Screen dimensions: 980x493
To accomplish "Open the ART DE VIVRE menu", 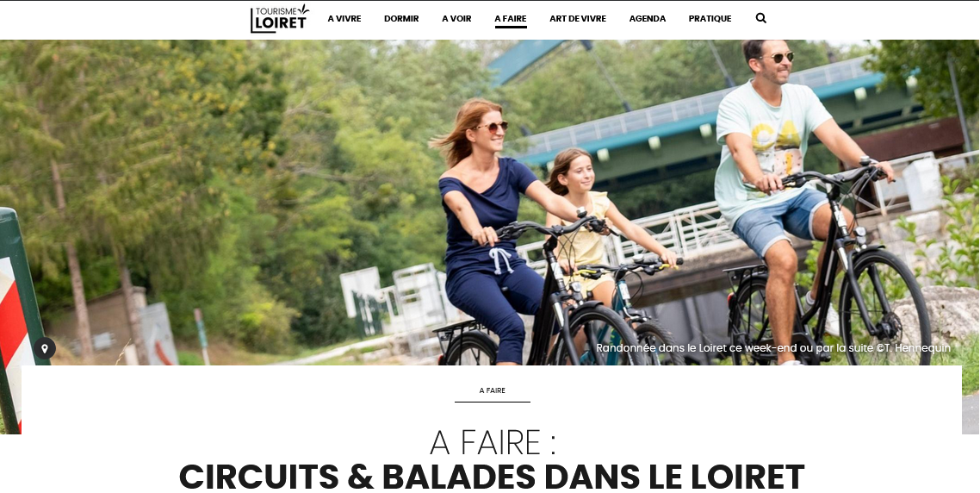I will [x=578, y=19].
